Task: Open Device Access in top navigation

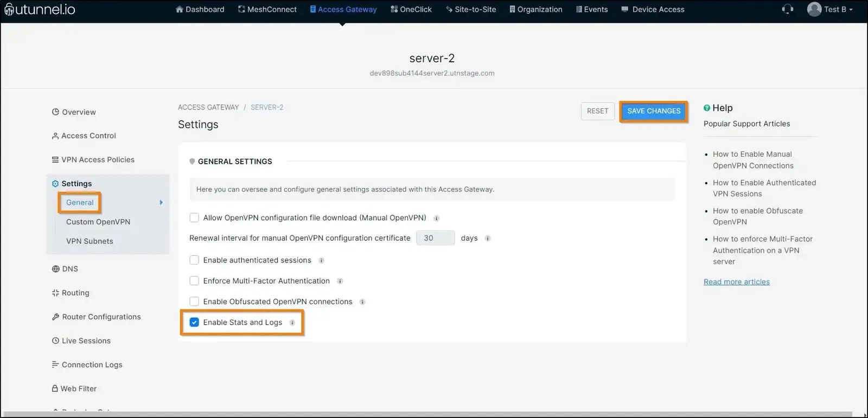Action: (653, 9)
